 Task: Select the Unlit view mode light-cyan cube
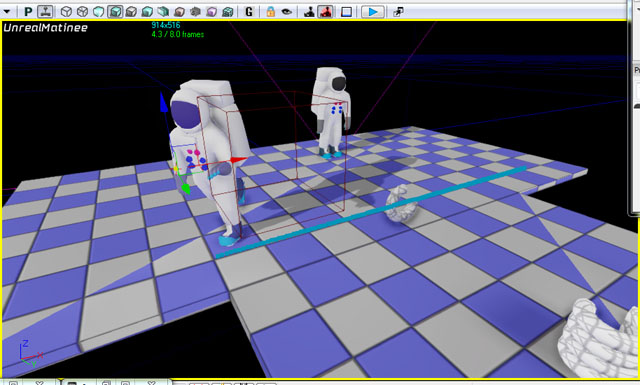pos(98,12)
